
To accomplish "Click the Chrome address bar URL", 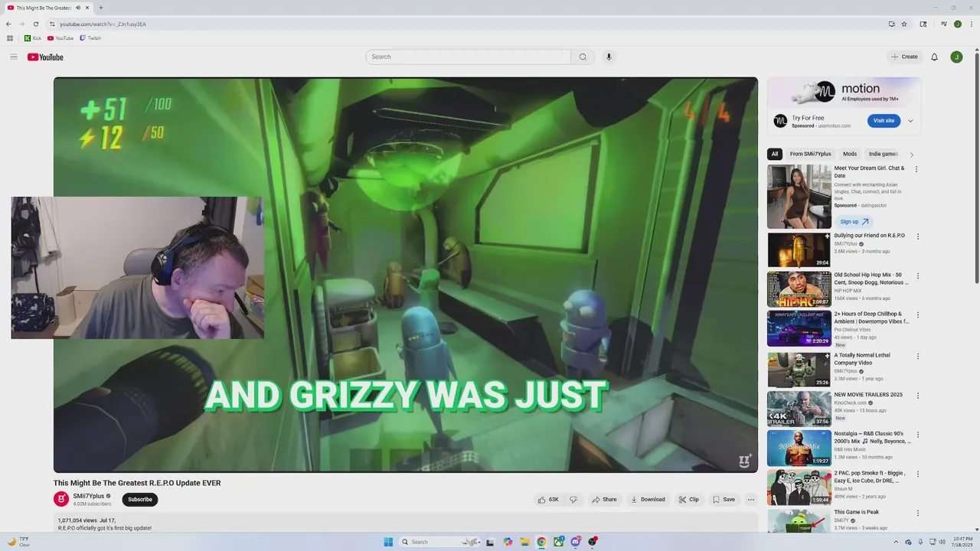I will pos(103,24).
